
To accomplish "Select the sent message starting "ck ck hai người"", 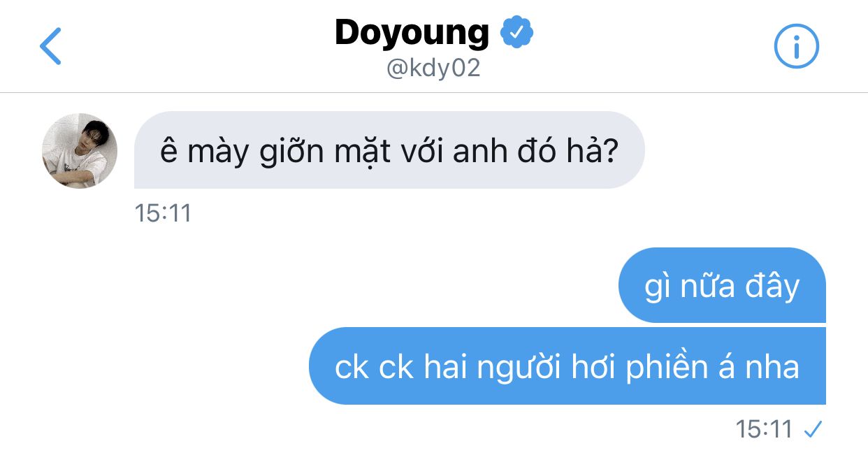I will pyautogui.click(x=567, y=366).
